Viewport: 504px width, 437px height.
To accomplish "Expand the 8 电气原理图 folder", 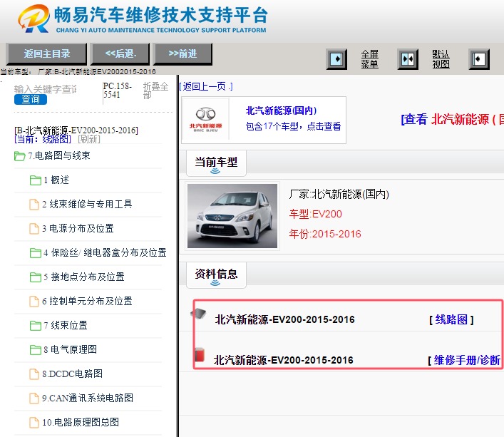I will coord(70,349).
